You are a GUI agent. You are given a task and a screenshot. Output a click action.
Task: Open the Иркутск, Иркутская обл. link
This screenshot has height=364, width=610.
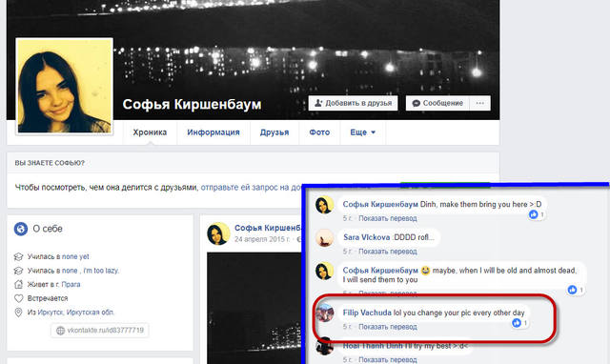pos(76,313)
